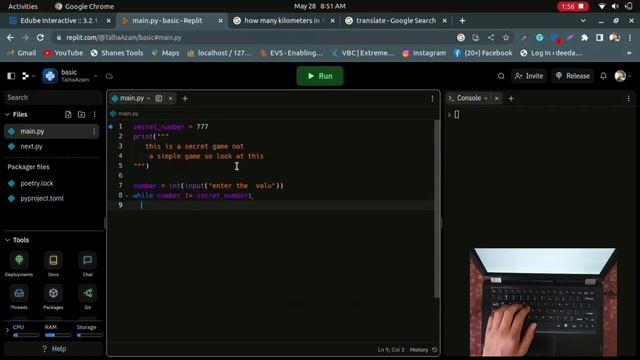Expand the basic repl name dropdown
640x360 pixels.
click(x=96, y=76)
